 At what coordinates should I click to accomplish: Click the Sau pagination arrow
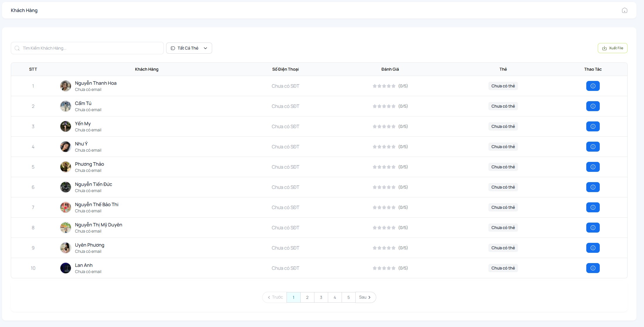coord(365,297)
